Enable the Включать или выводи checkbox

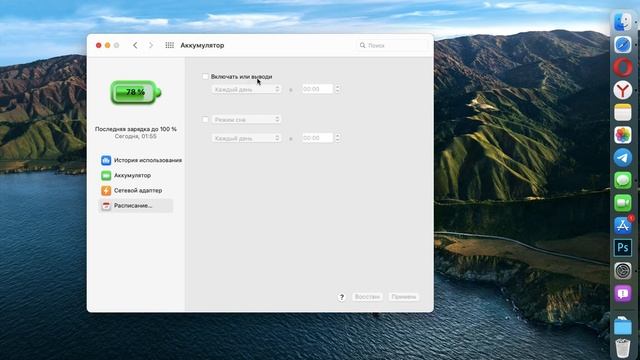(x=205, y=76)
